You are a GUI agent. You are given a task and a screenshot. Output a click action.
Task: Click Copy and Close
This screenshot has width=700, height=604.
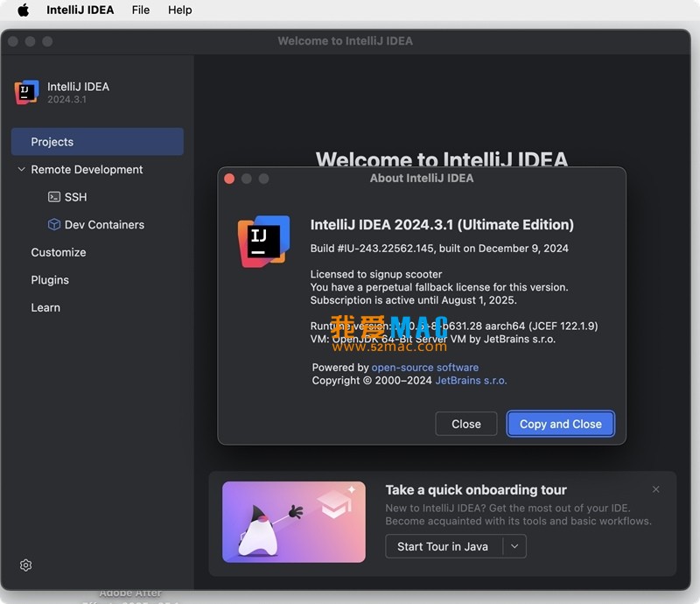(x=560, y=424)
